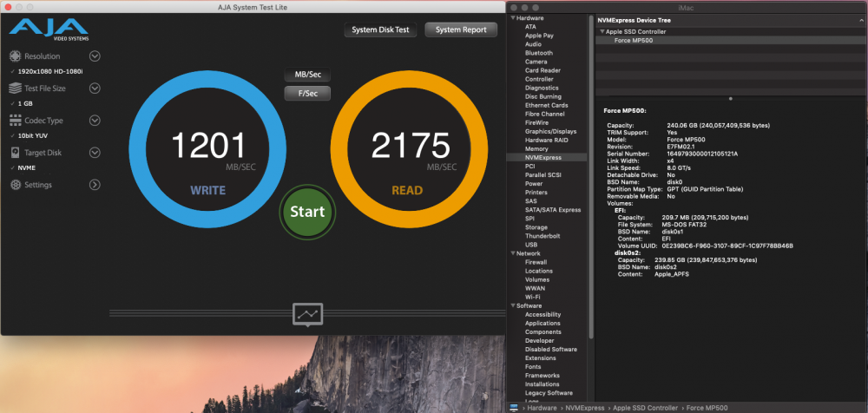Click the blue WRITE speed gauge

[x=207, y=149]
